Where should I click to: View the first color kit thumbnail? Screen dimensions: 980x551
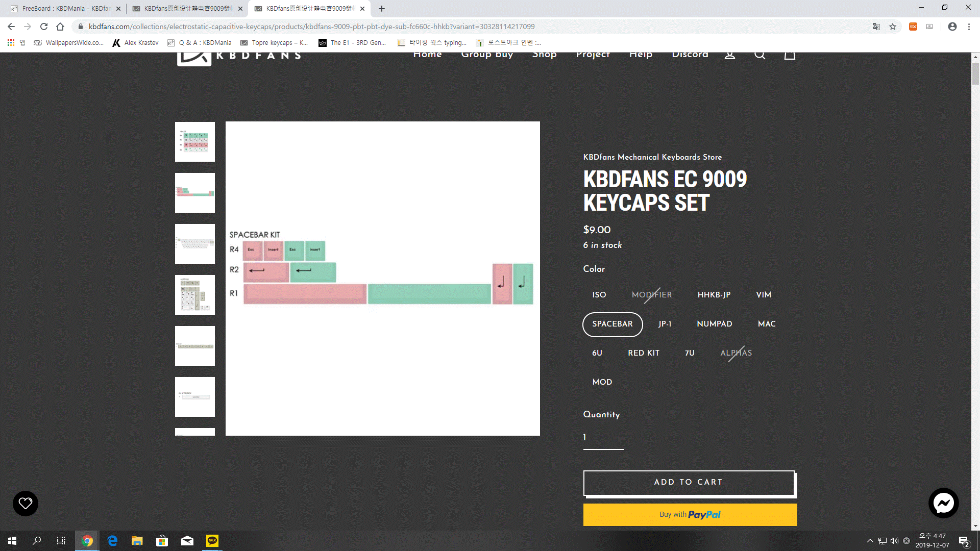(195, 142)
